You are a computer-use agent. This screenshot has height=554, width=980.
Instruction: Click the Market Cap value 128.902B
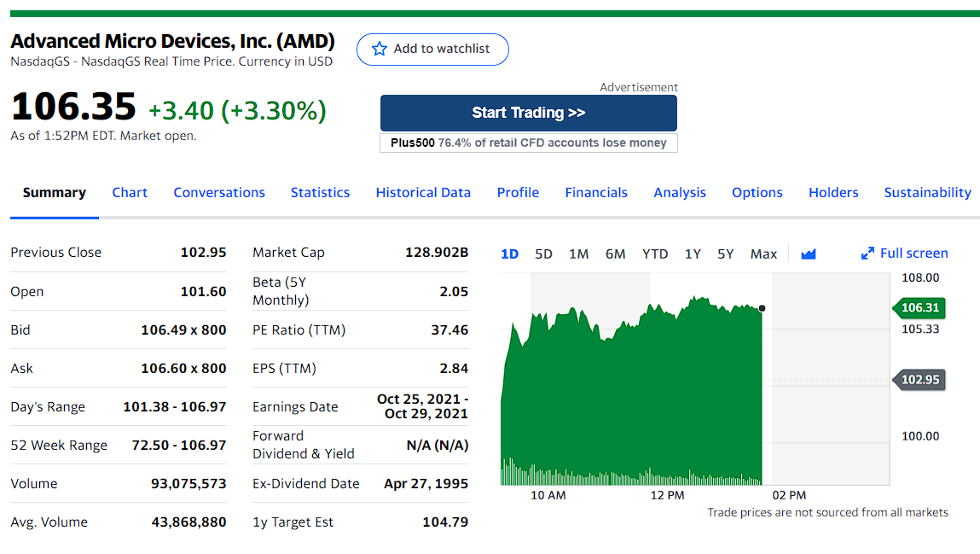pyautogui.click(x=437, y=253)
